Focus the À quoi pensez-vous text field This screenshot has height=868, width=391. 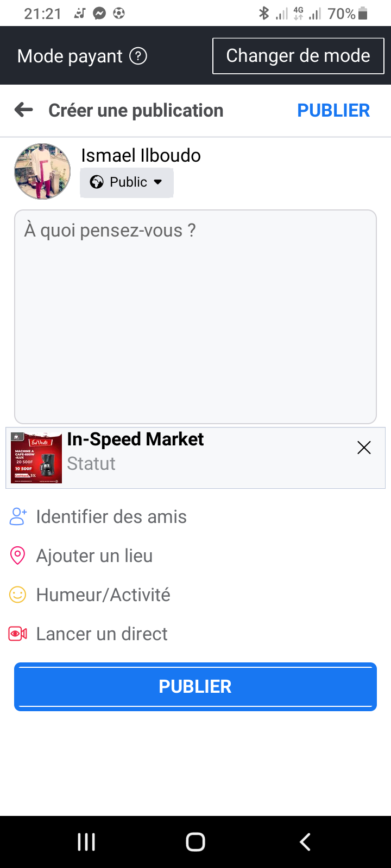(x=195, y=316)
